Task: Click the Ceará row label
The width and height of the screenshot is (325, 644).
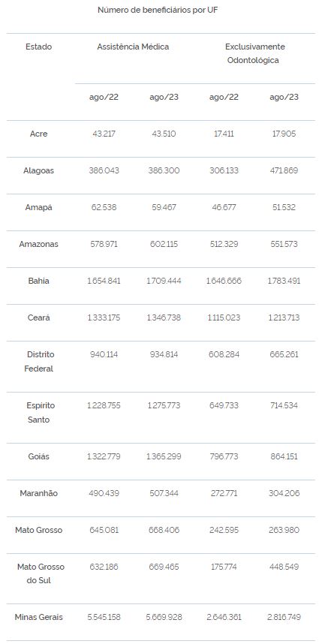Action: tap(38, 317)
